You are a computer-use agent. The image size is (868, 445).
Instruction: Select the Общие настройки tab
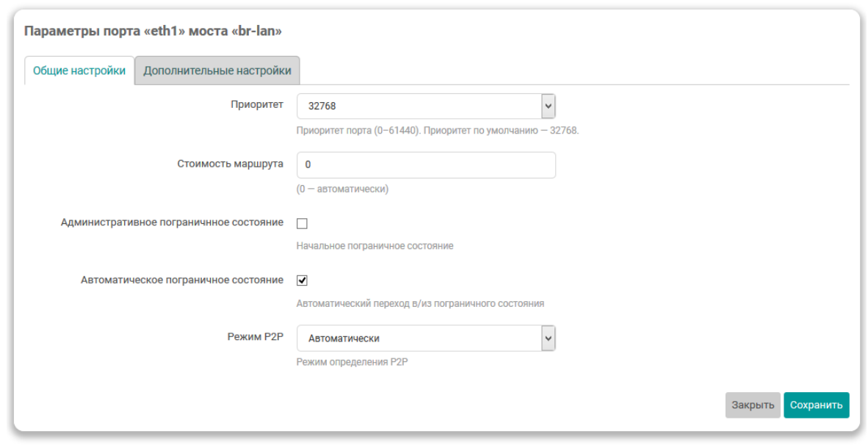pyautogui.click(x=79, y=71)
